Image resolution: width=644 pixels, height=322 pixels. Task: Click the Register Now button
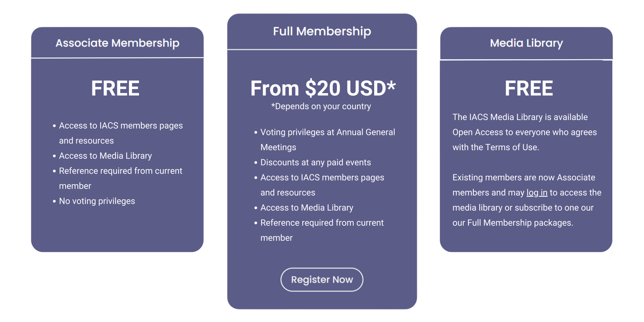click(x=322, y=280)
